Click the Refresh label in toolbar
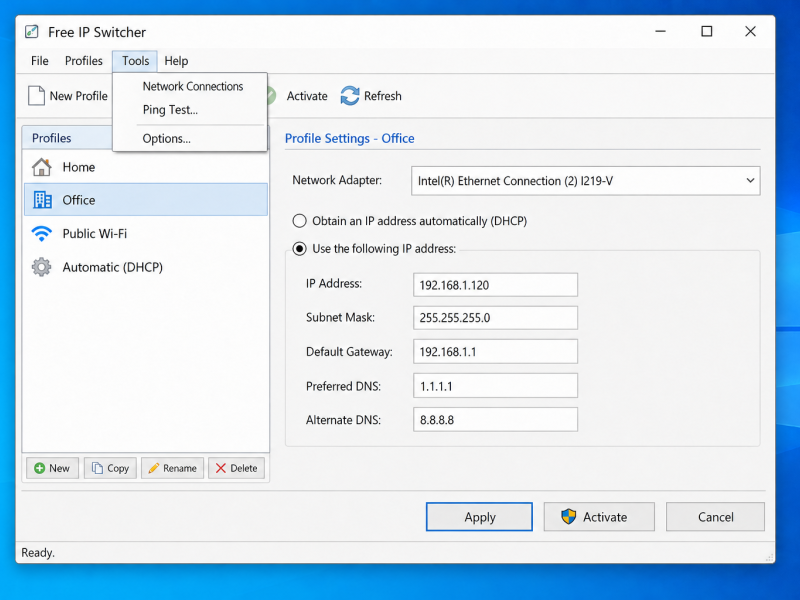The height and width of the screenshot is (600, 800). click(x=383, y=96)
